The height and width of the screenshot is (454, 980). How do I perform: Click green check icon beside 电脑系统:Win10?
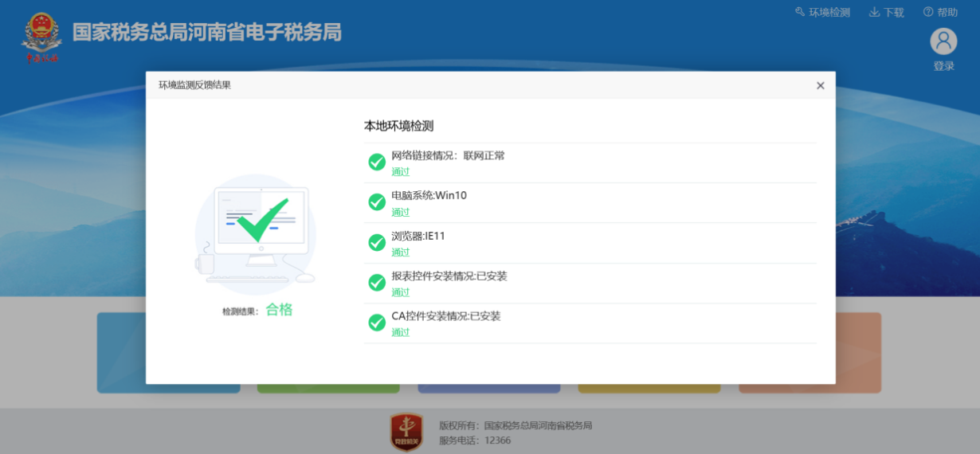(x=377, y=202)
